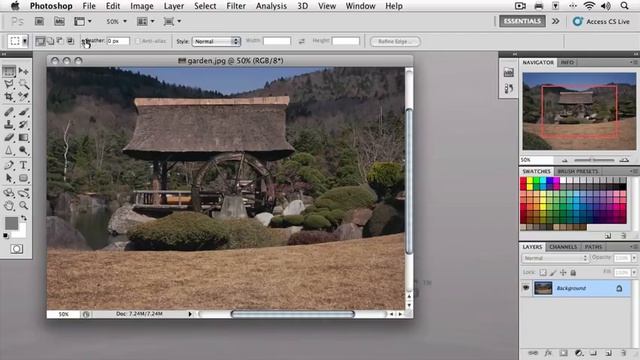640x360 pixels.
Task: Select the Rectangular Marquee tool
Action: pos(9,71)
